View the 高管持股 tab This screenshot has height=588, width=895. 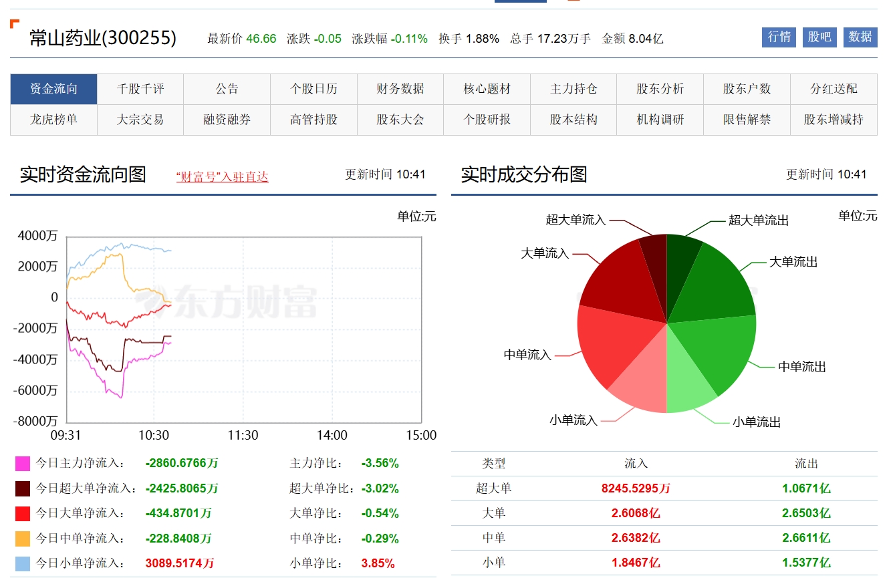coord(314,120)
